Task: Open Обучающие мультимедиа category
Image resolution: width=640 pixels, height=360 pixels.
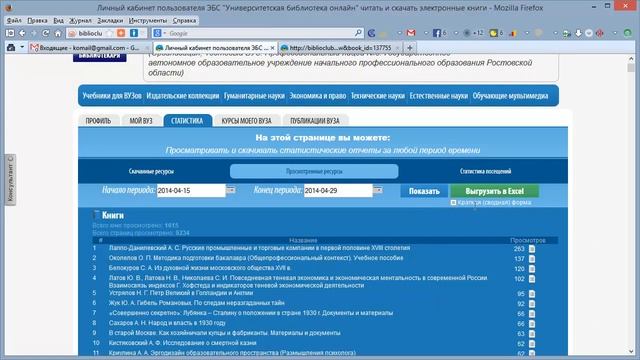Action: 510,96
